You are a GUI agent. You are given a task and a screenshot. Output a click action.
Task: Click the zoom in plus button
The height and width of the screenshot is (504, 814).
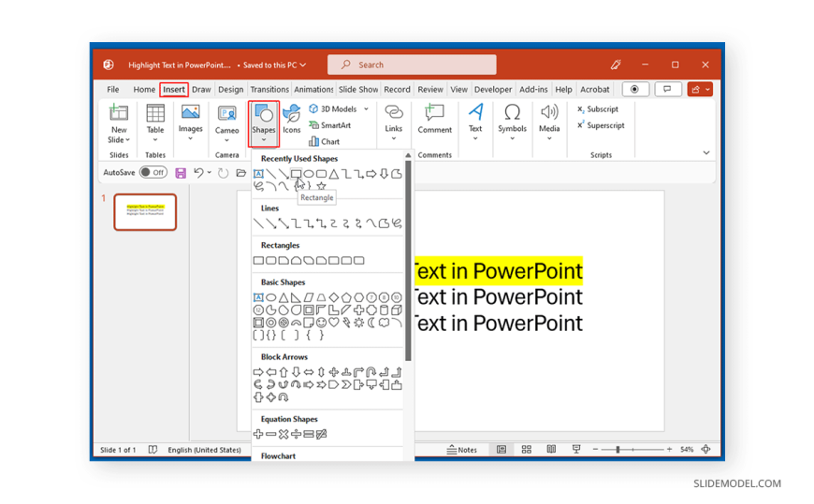670,450
